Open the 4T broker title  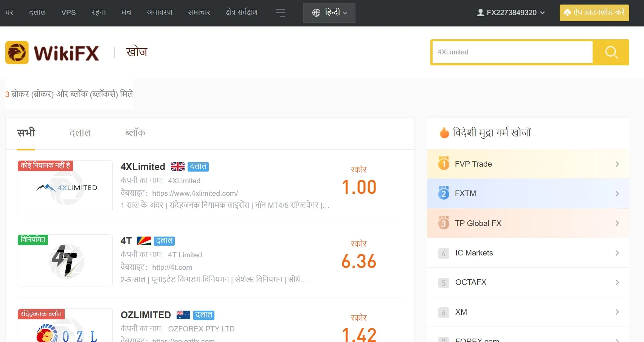coord(126,241)
